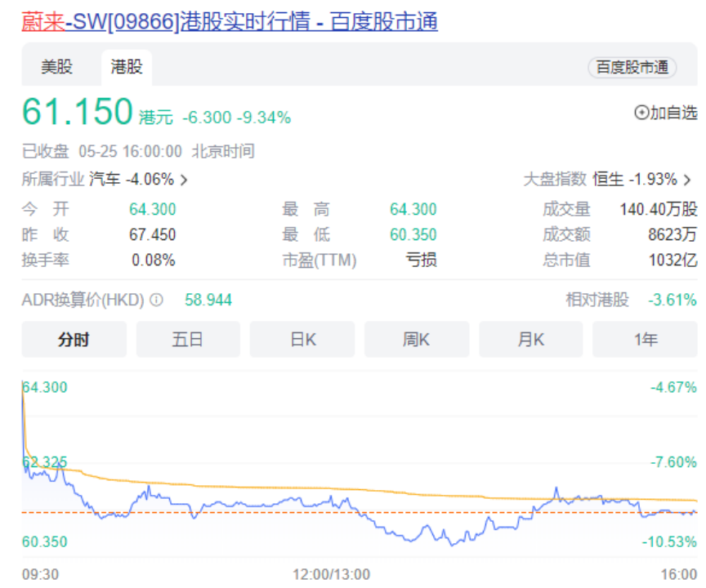Switch to the 月K chart tab
This screenshot has width=706, height=588.
click(x=531, y=339)
